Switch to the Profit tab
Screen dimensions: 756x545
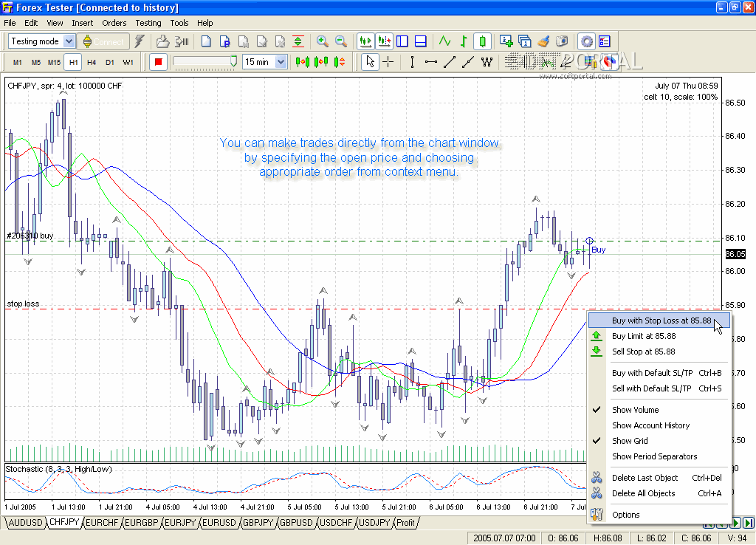pos(405,523)
